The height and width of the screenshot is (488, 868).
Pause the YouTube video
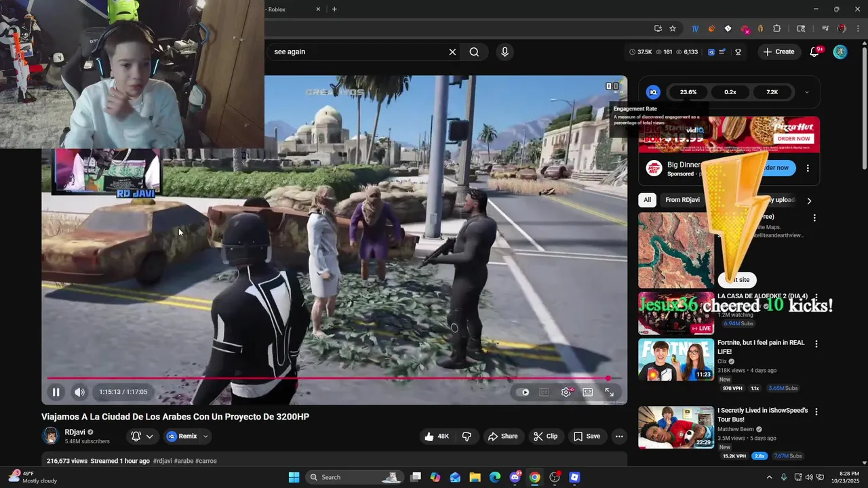[56, 392]
